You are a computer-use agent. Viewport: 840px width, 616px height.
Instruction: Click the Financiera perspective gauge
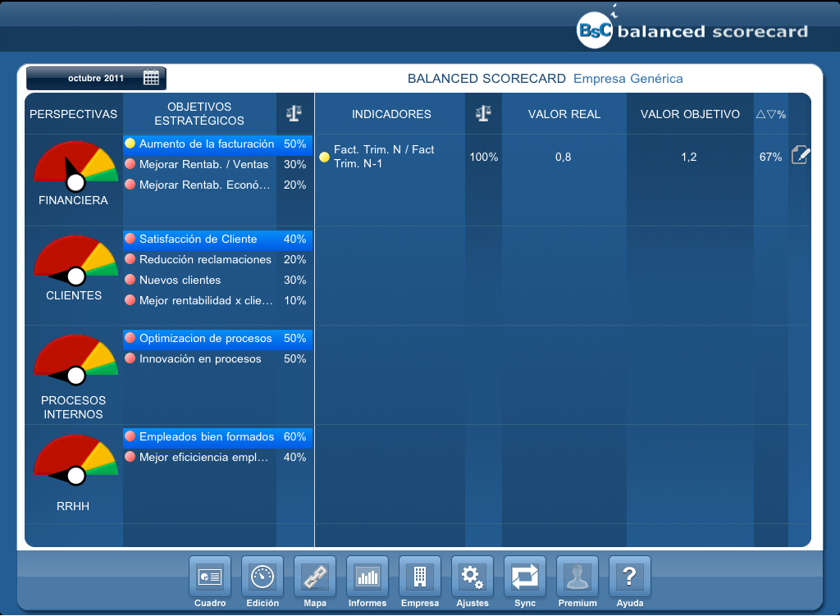75,164
